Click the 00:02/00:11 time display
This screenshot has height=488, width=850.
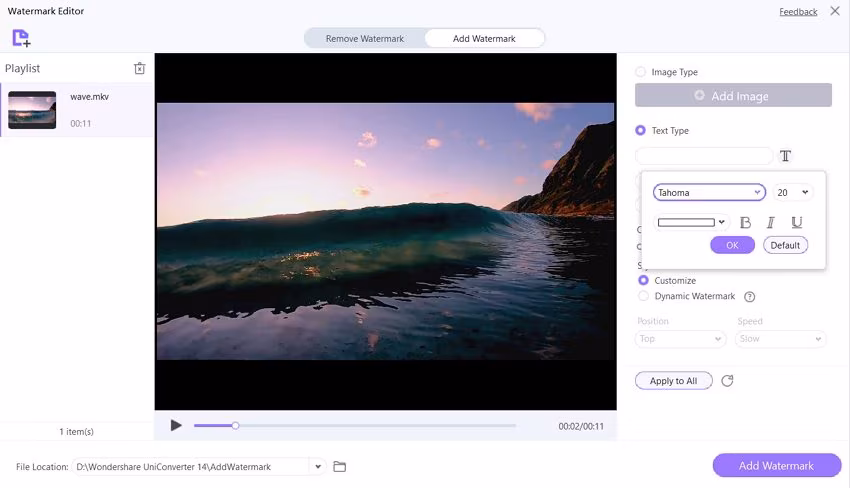point(581,426)
